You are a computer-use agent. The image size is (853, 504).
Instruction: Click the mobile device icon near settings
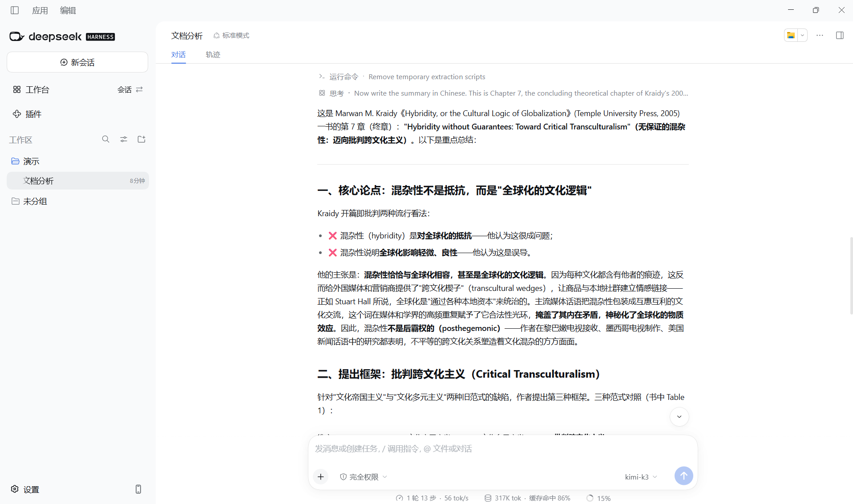[138, 489]
